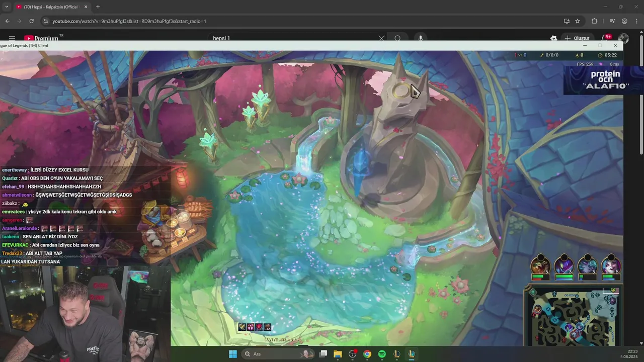Select fourth ally champion portrait
The height and width of the screenshot is (362, 644).
611,265
